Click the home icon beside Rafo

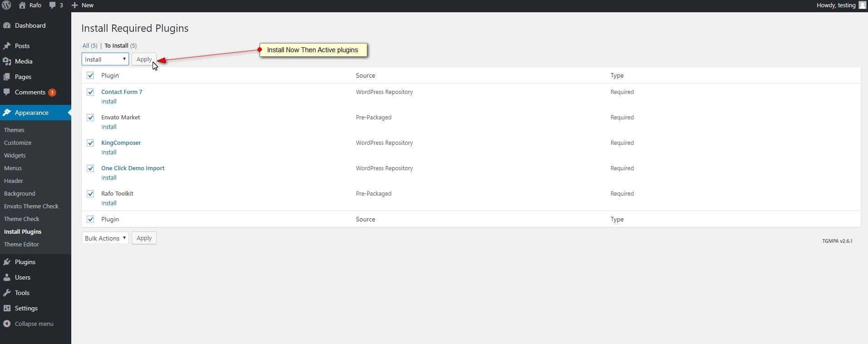tap(22, 5)
